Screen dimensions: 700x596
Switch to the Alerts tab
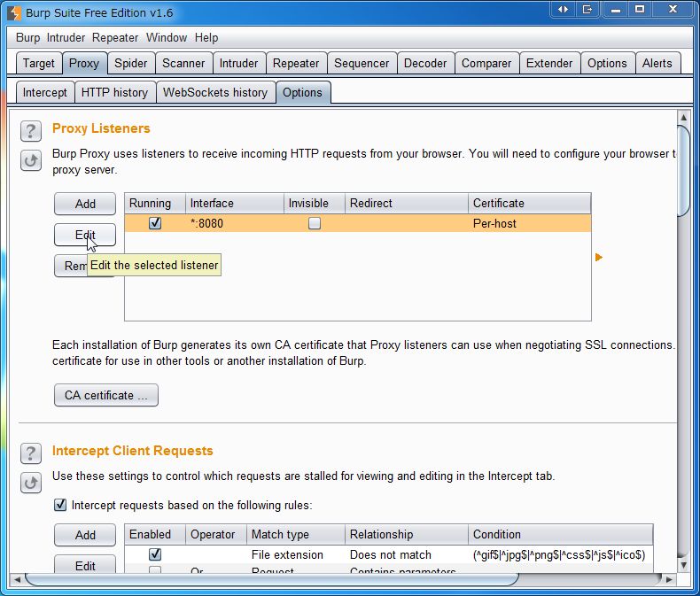pos(657,64)
